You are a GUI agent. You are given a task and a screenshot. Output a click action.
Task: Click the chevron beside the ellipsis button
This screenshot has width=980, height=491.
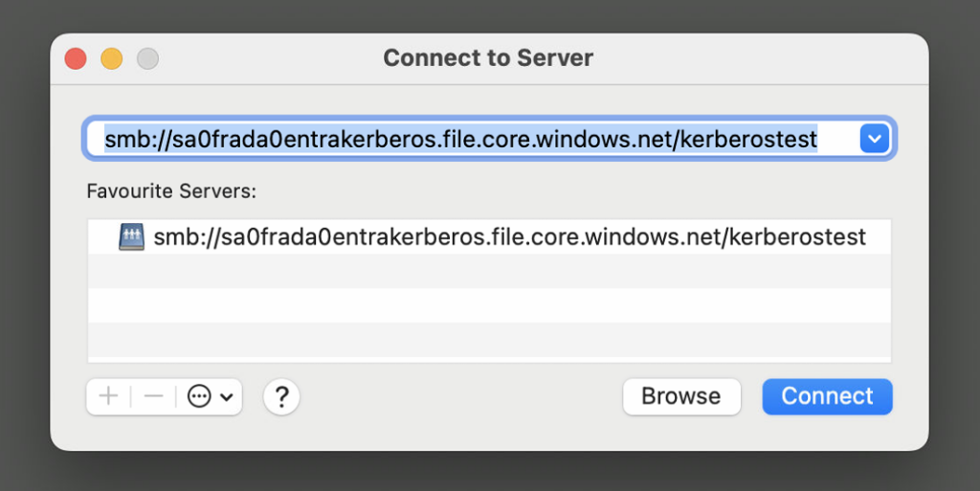227,397
